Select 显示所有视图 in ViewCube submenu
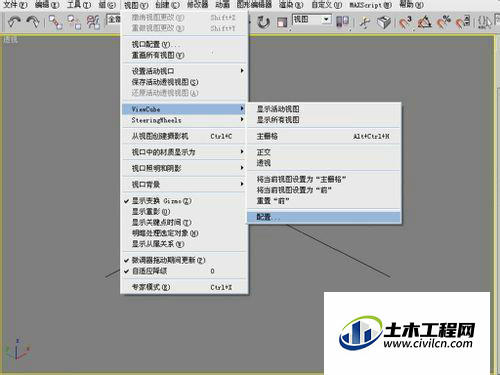The image size is (500, 375). coord(324,120)
